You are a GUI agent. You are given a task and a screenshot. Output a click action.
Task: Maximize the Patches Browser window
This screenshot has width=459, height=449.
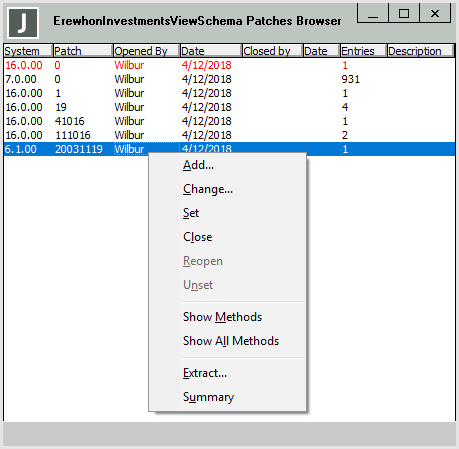pyautogui.click(x=404, y=13)
